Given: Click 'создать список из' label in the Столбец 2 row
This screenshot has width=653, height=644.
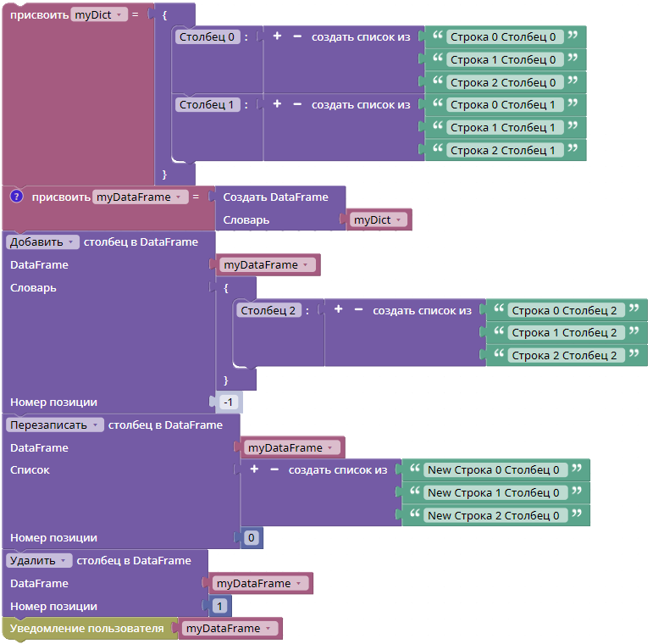Looking at the screenshot, I should [422, 311].
